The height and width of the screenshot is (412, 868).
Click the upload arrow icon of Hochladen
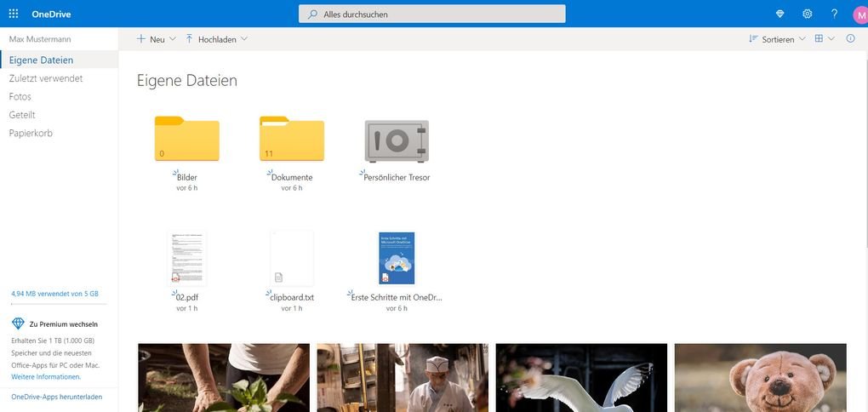[x=189, y=39]
